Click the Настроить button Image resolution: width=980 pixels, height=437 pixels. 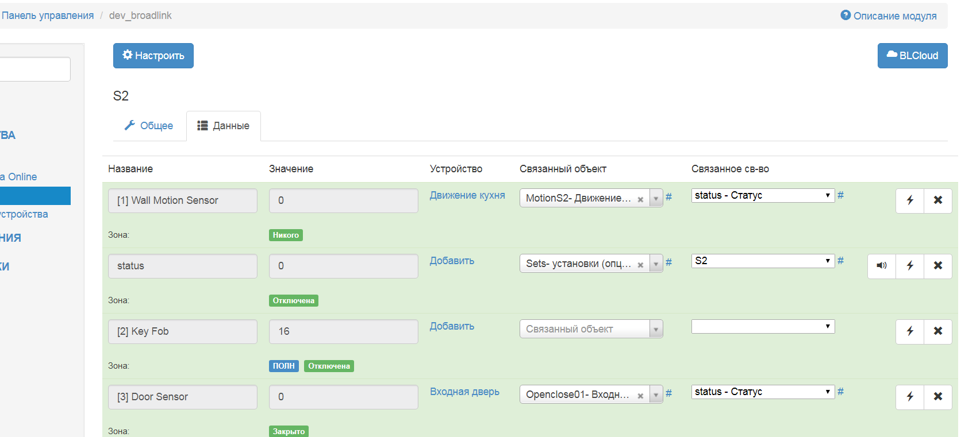click(153, 56)
